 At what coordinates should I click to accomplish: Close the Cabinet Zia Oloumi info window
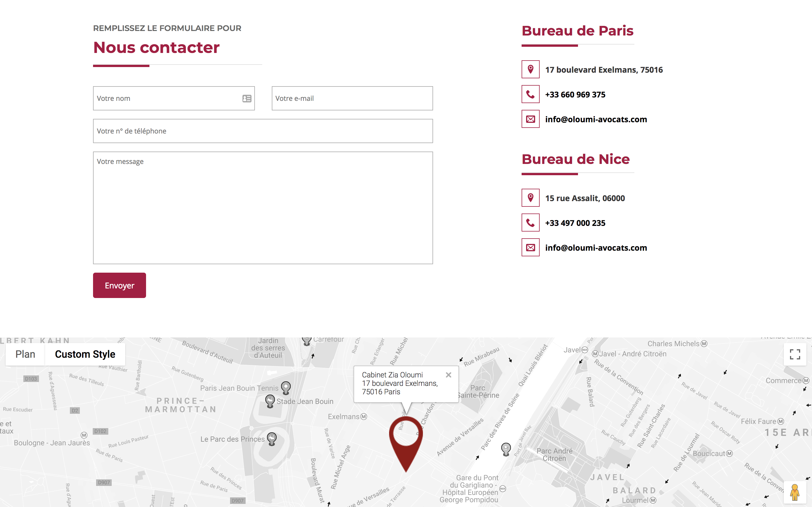pos(448,375)
